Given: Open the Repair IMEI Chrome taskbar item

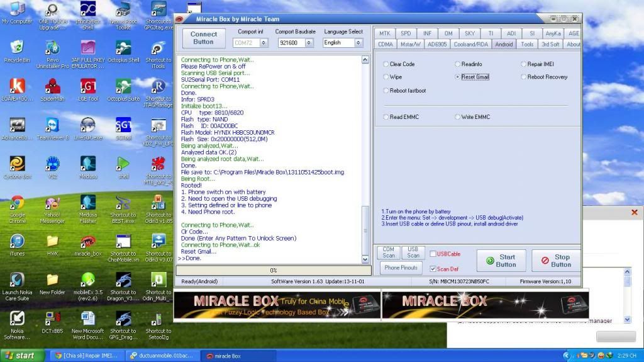Looking at the screenshot, I should (x=87, y=356).
